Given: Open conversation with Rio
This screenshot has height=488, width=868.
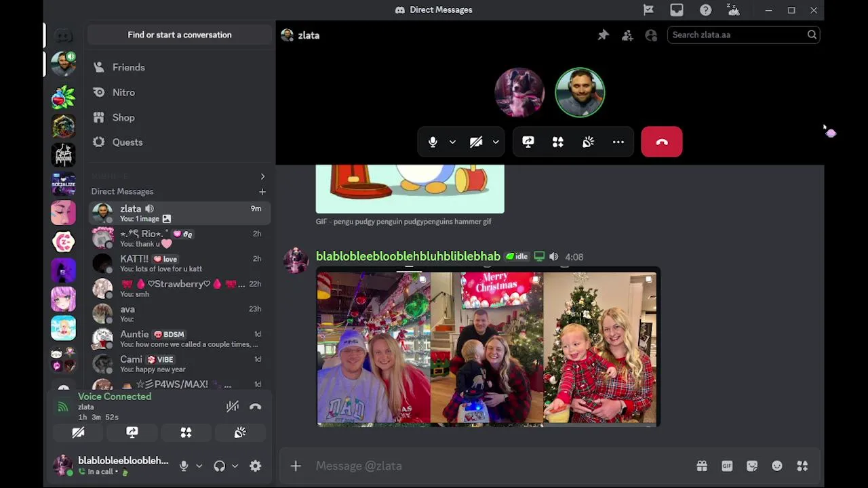Looking at the screenshot, I should coord(180,239).
